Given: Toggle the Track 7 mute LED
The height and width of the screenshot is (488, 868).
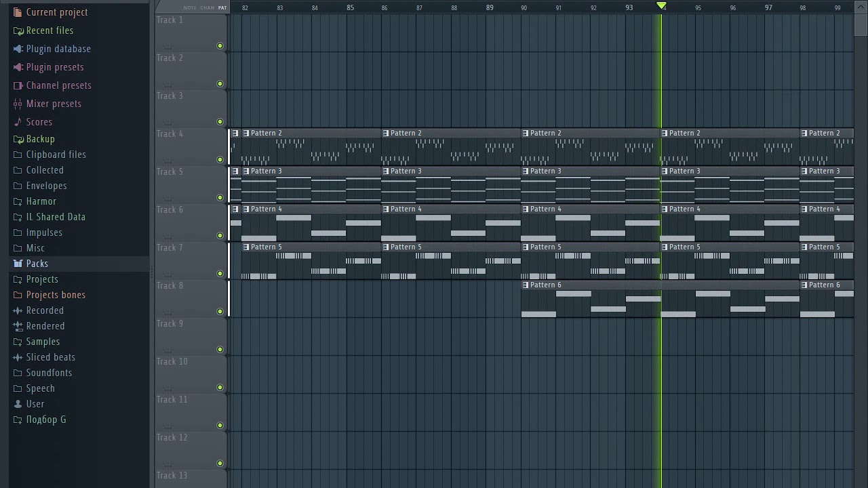Looking at the screenshot, I should pyautogui.click(x=220, y=274).
